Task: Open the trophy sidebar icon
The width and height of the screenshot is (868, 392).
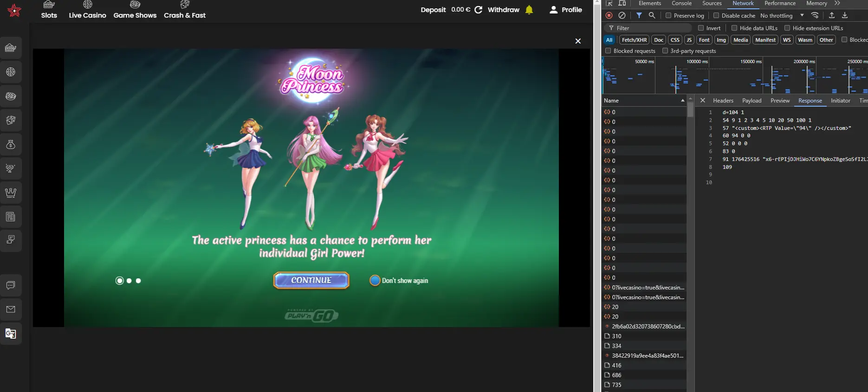Action: [x=11, y=168]
